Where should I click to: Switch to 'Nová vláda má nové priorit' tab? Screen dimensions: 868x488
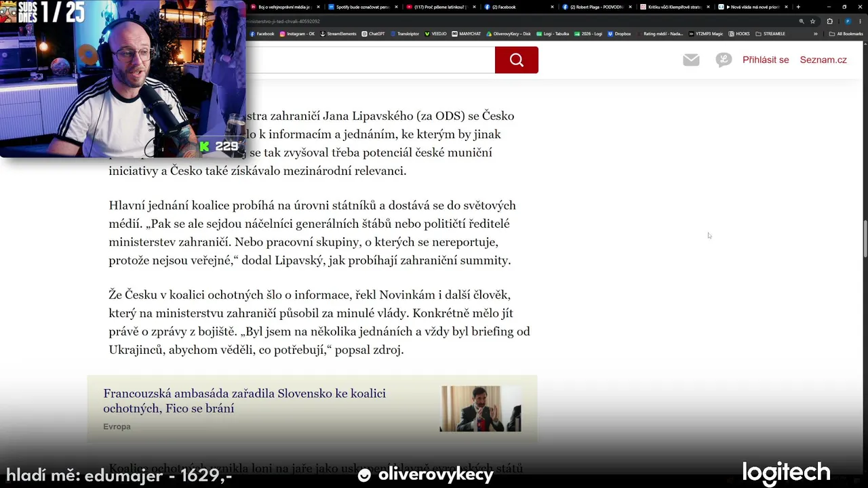pyautogui.click(x=751, y=7)
